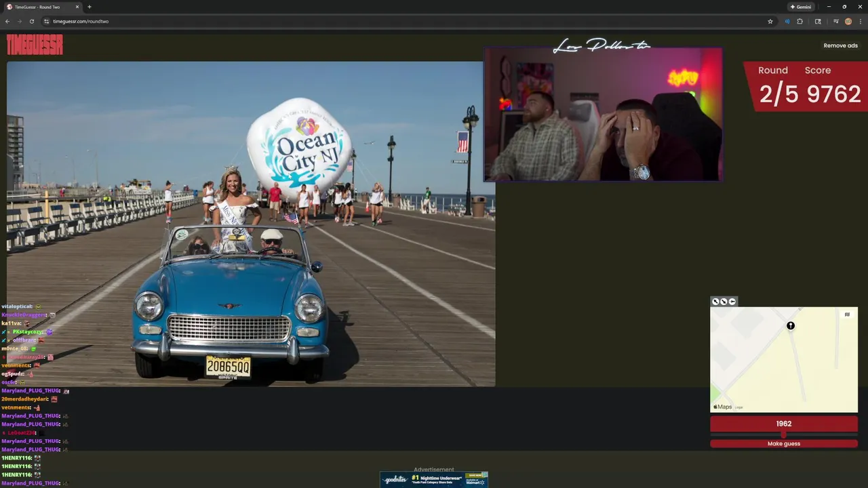Click chat username vitaloptical
This screenshot has height=488, width=868.
17,306
